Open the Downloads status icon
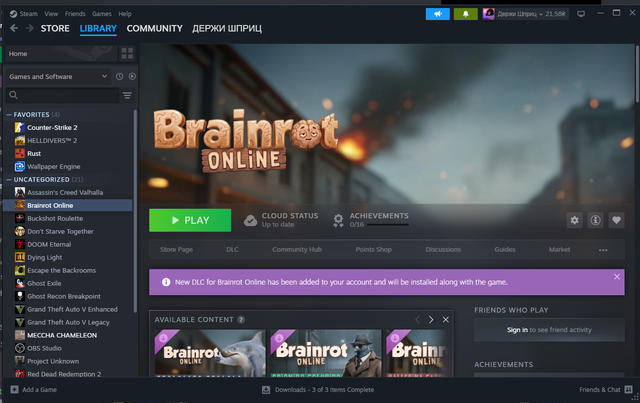640x403 pixels. coord(266,390)
